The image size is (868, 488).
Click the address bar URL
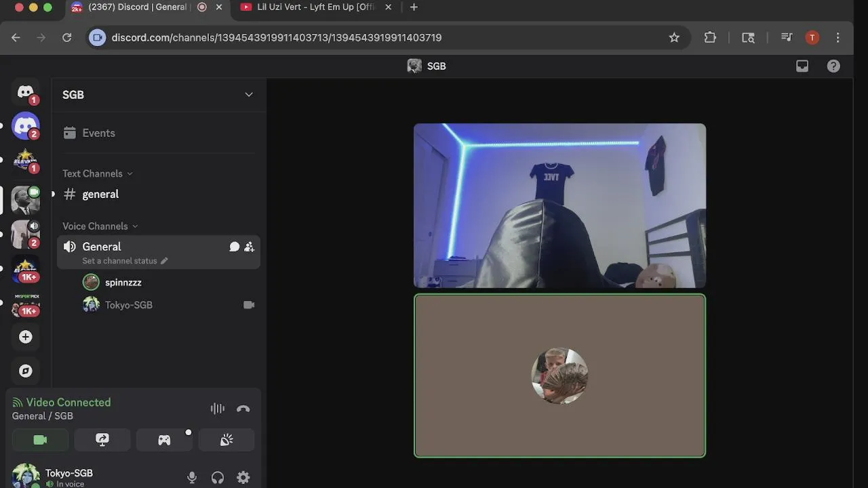(x=277, y=38)
